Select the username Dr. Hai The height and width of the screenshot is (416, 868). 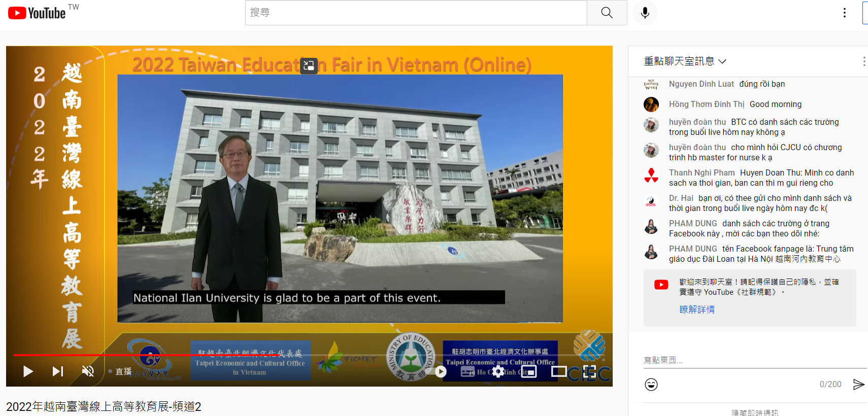681,198
